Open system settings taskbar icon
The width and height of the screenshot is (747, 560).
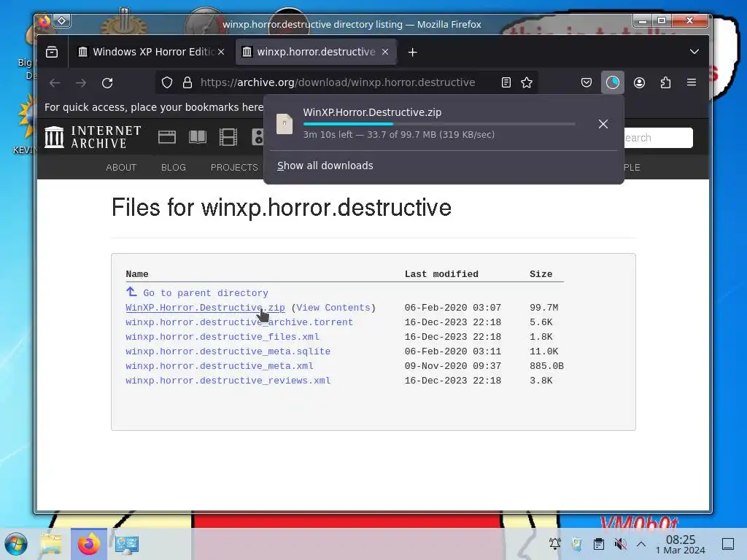tap(126, 544)
